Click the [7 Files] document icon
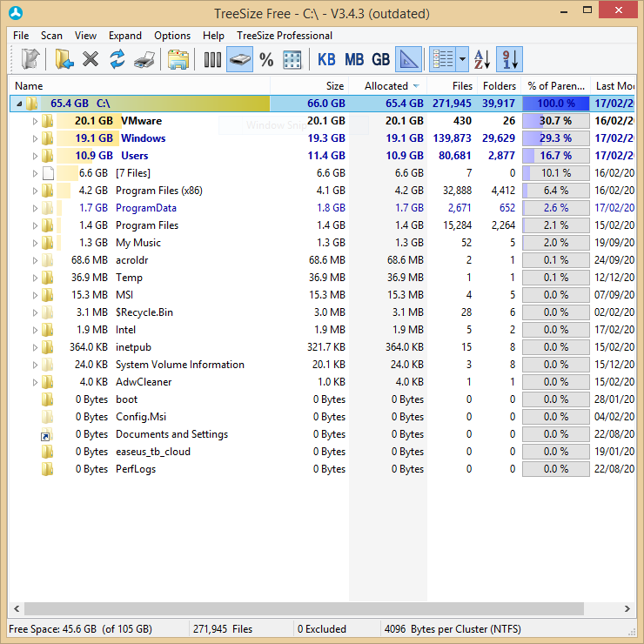Screen dimensions: 644x644 tap(48, 173)
